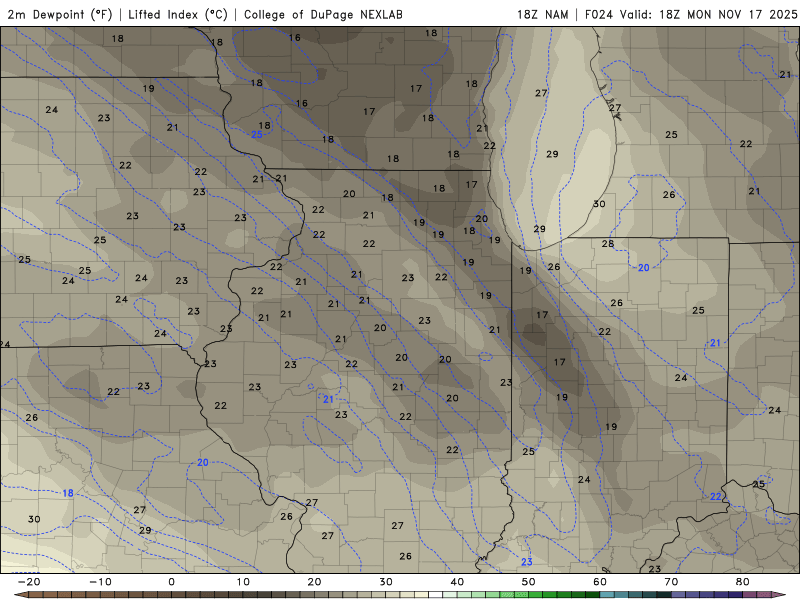The image size is (800, 600).
Task: Click the "80" label on the color scale
Action: [743, 582]
